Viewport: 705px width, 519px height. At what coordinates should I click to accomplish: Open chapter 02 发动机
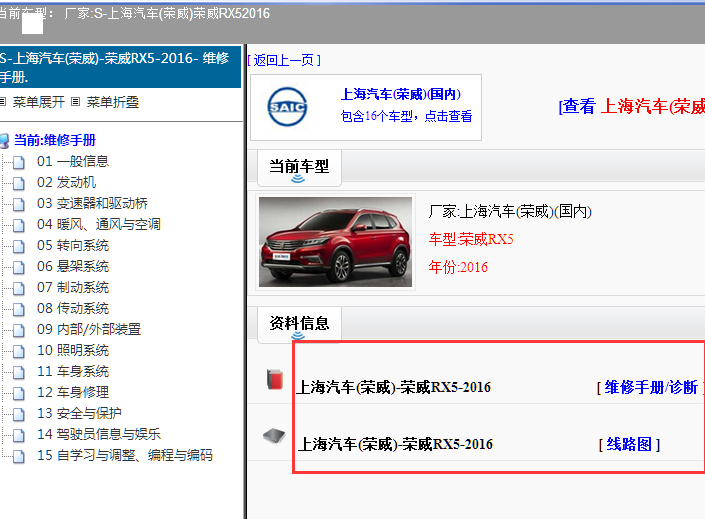(x=67, y=182)
